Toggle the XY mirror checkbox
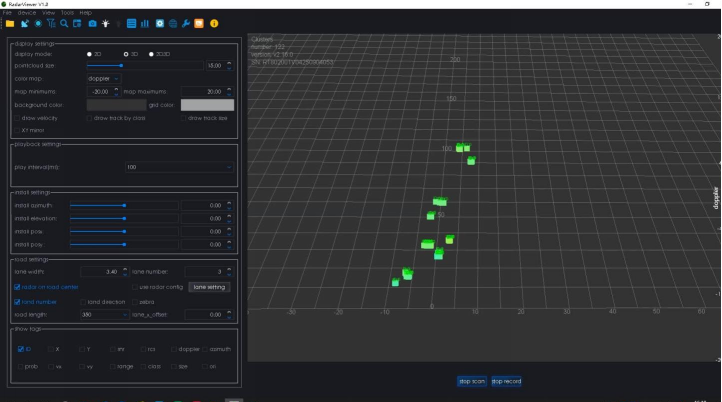722x402 pixels. point(17,130)
